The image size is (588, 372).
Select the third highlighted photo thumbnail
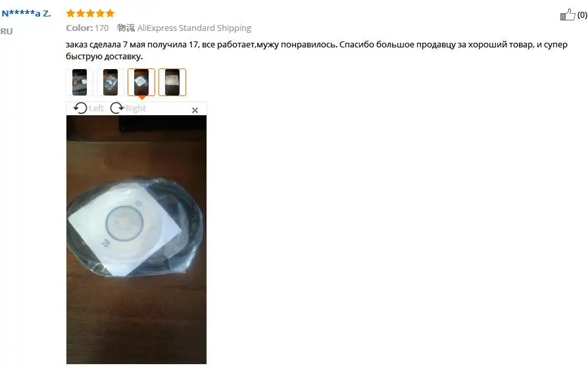(141, 82)
